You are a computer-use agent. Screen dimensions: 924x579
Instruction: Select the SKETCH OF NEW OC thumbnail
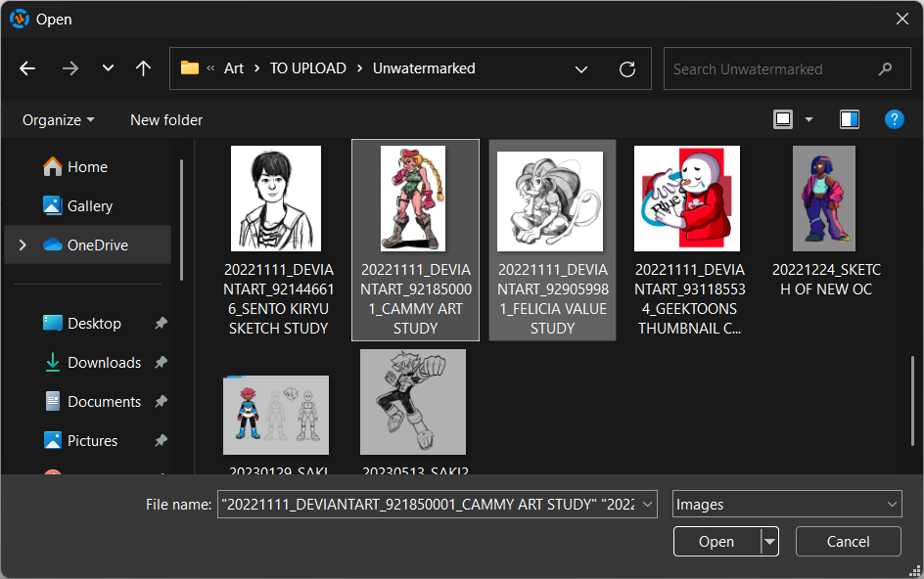824,199
